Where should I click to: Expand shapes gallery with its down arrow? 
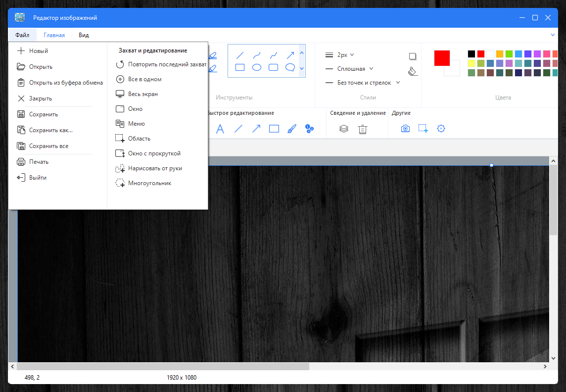(302, 69)
